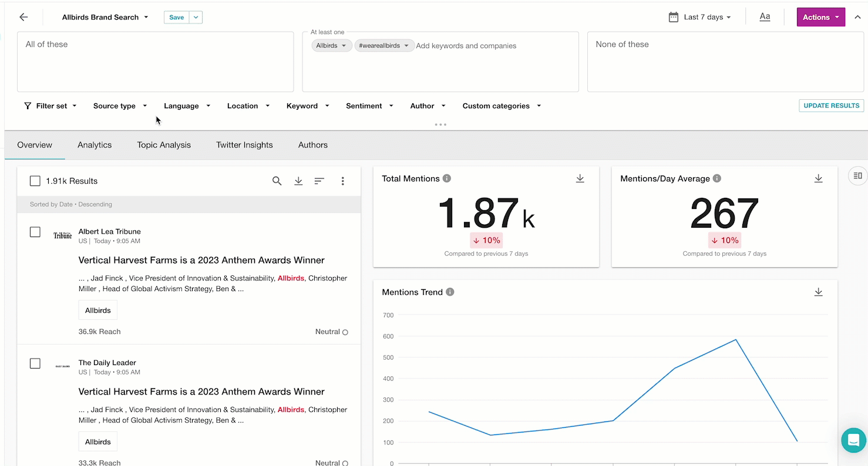Open the chat support bubble
The height and width of the screenshot is (466, 868).
(x=853, y=440)
